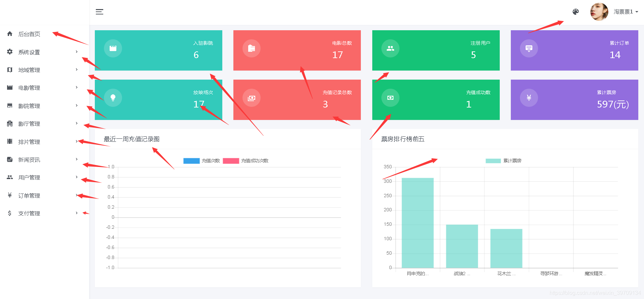
Task: Expand the 地域管理 chevron
Action: 77,70
